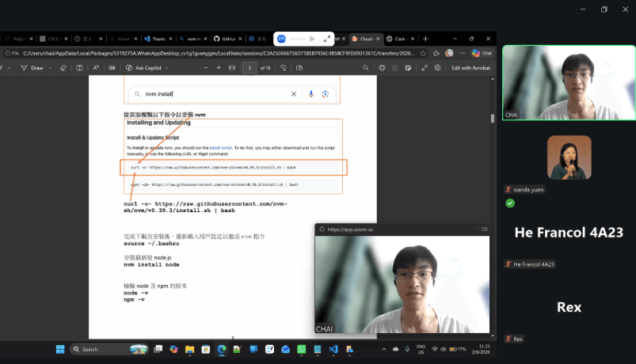Click the Translate icon
Viewport: 636px width, 364px height.
(112, 68)
